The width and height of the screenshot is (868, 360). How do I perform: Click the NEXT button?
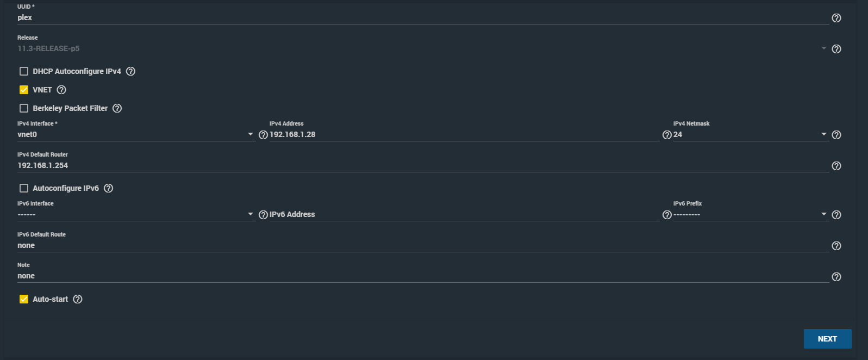click(827, 339)
